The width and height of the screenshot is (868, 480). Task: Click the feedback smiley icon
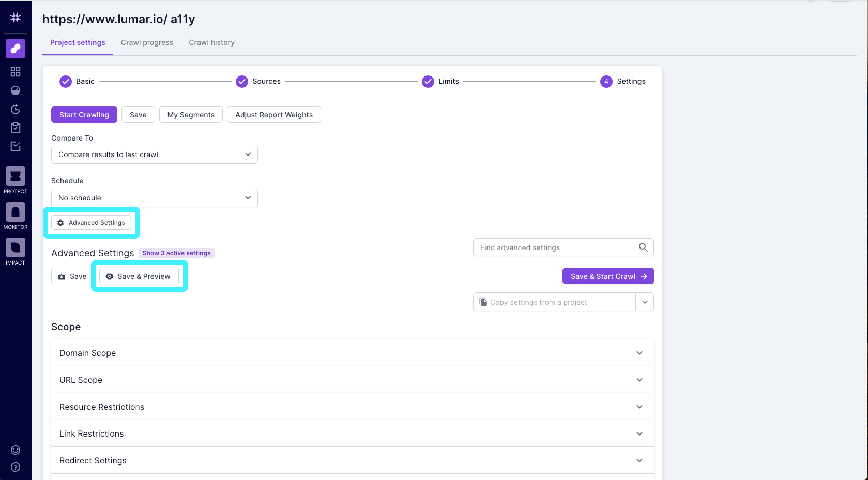[x=15, y=450]
